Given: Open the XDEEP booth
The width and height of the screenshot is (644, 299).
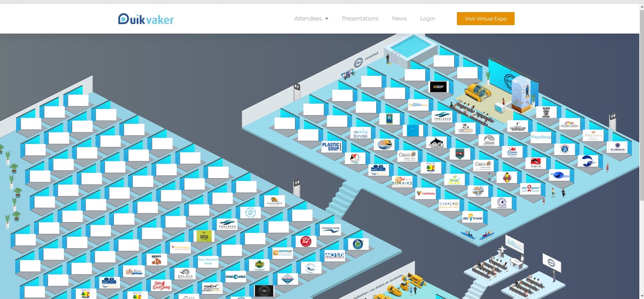Looking at the screenshot, I should click(x=438, y=87).
